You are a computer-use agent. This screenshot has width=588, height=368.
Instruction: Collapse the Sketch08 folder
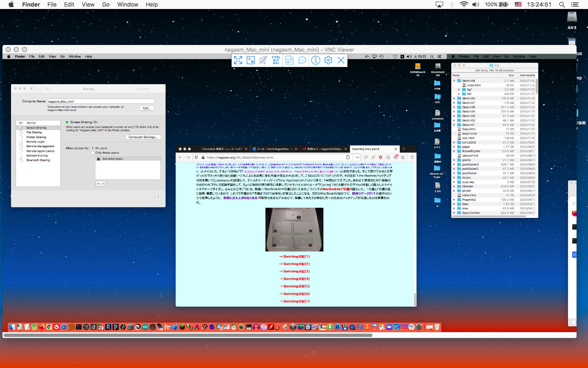[454, 81]
